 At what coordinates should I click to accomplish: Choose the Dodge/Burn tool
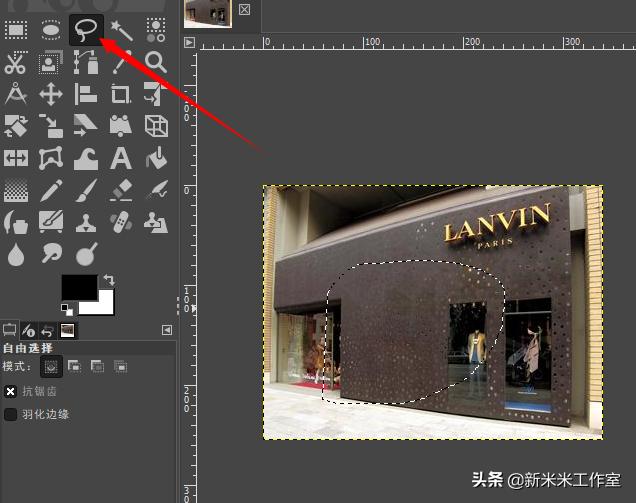pyautogui.click(x=87, y=254)
